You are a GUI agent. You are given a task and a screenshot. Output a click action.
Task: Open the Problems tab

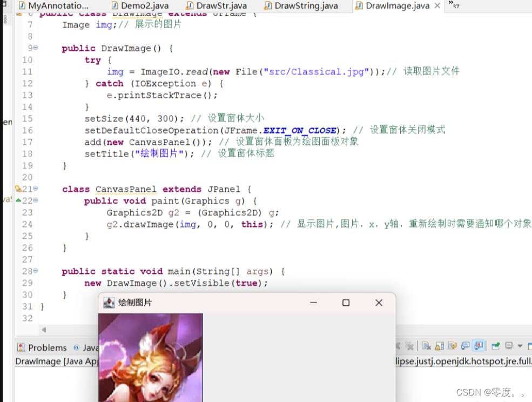click(47, 347)
